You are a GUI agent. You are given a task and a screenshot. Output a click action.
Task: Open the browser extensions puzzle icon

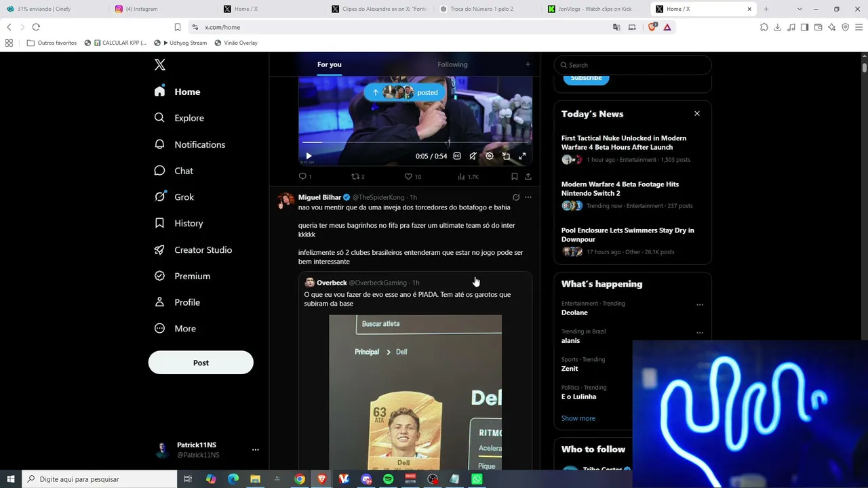(764, 27)
